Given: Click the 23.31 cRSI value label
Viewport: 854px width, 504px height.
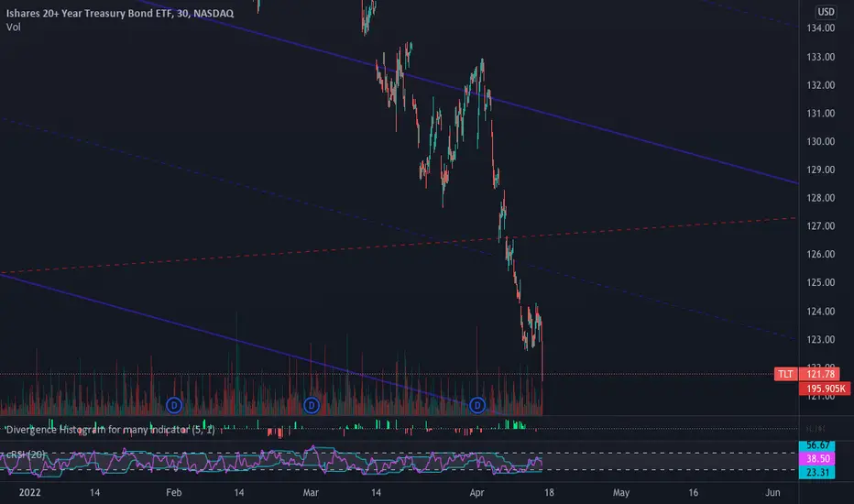Looking at the screenshot, I should 817,473.
